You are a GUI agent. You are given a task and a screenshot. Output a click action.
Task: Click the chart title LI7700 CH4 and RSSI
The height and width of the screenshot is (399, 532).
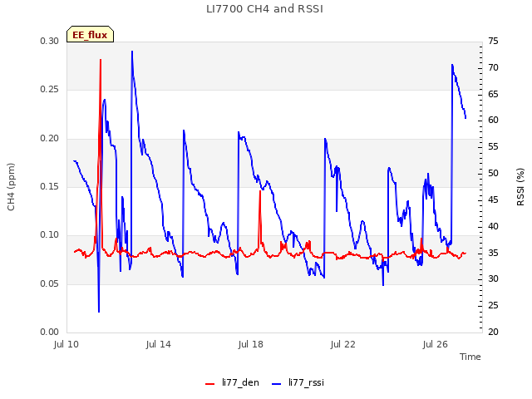[264, 9]
